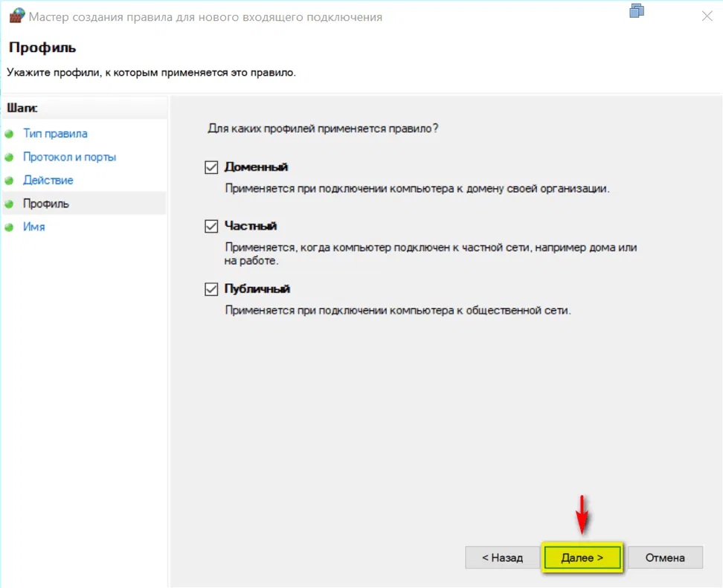Click the Публичный label text
Viewport: 723px width, 588px height.
(x=257, y=288)
